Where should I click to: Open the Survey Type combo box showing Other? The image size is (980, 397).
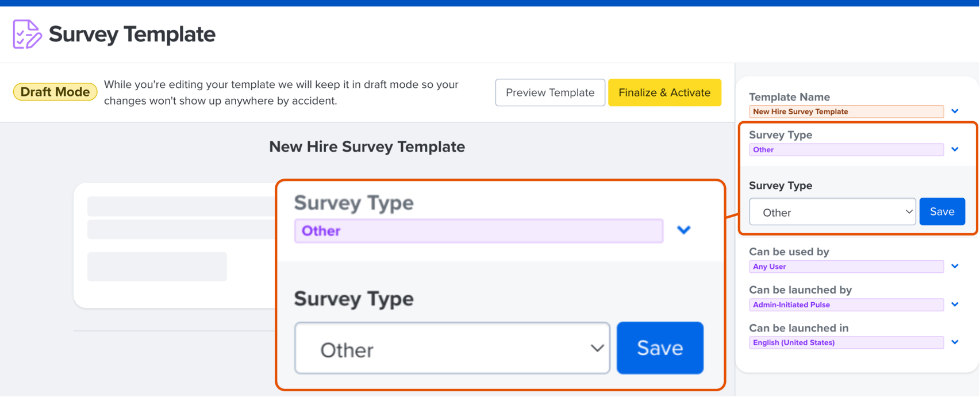click(x=452, y=348)
